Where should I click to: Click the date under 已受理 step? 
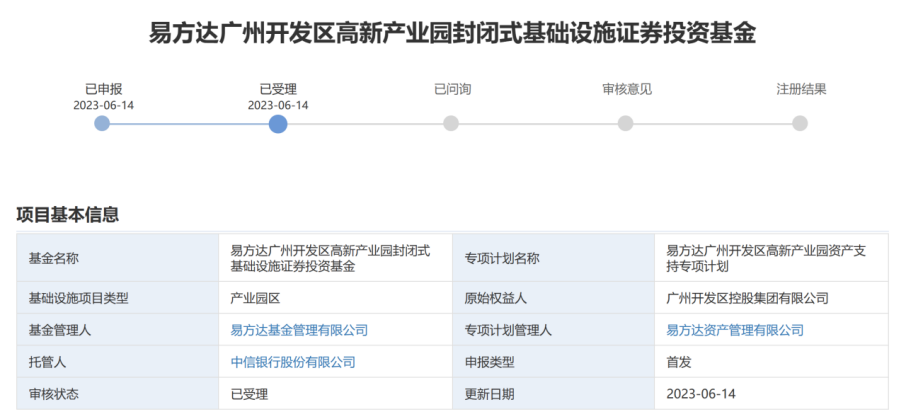tap(278, 105)
